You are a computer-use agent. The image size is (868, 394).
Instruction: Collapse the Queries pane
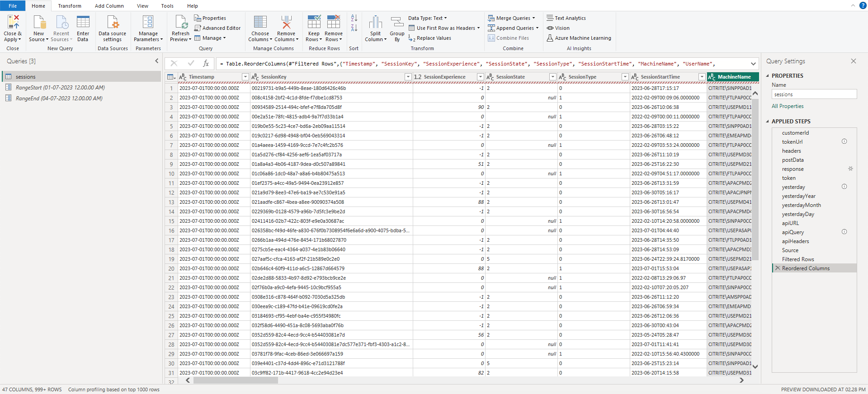[x=157, y=61]
